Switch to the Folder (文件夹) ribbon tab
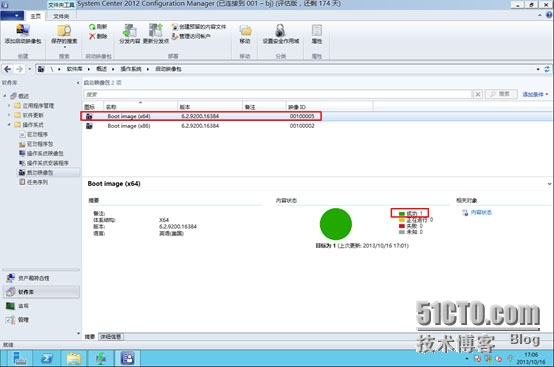This screenshot has width=554, height=367. 61,16
